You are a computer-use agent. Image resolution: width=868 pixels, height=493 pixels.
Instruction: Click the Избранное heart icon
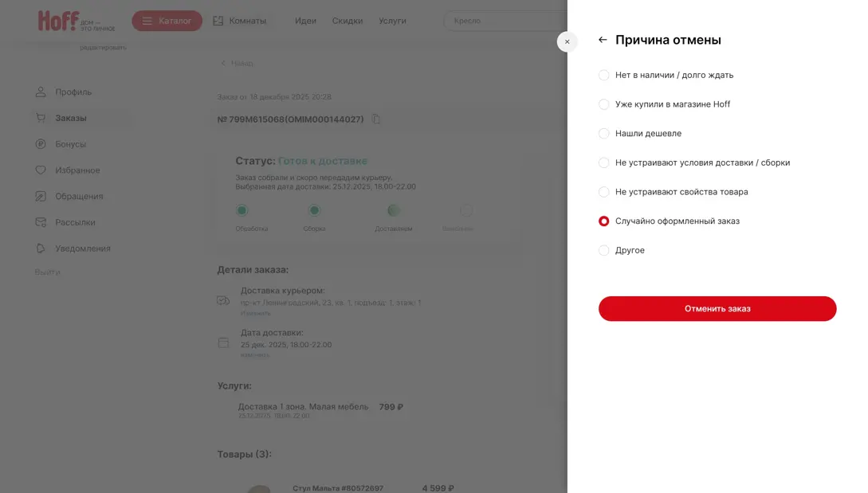[41, 170]
